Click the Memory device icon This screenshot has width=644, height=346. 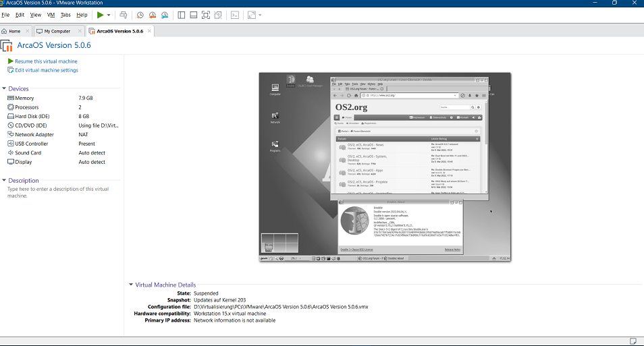pos(11,98)
